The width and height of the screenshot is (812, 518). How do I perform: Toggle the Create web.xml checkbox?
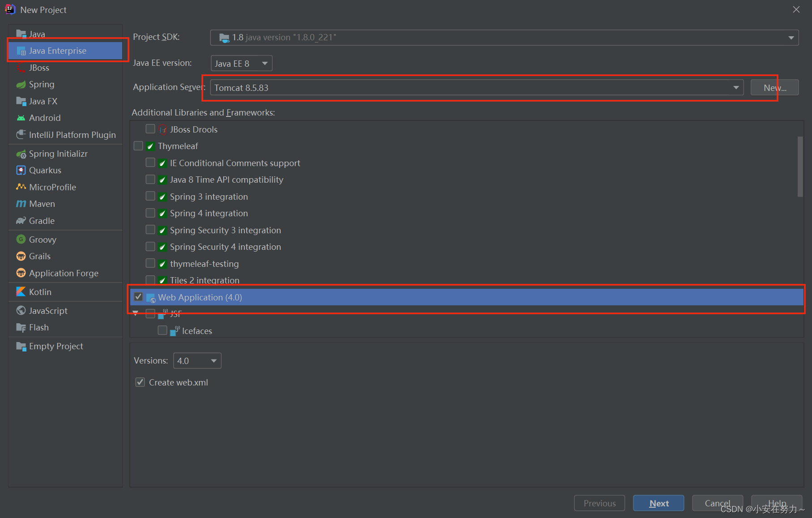[140, 382]
